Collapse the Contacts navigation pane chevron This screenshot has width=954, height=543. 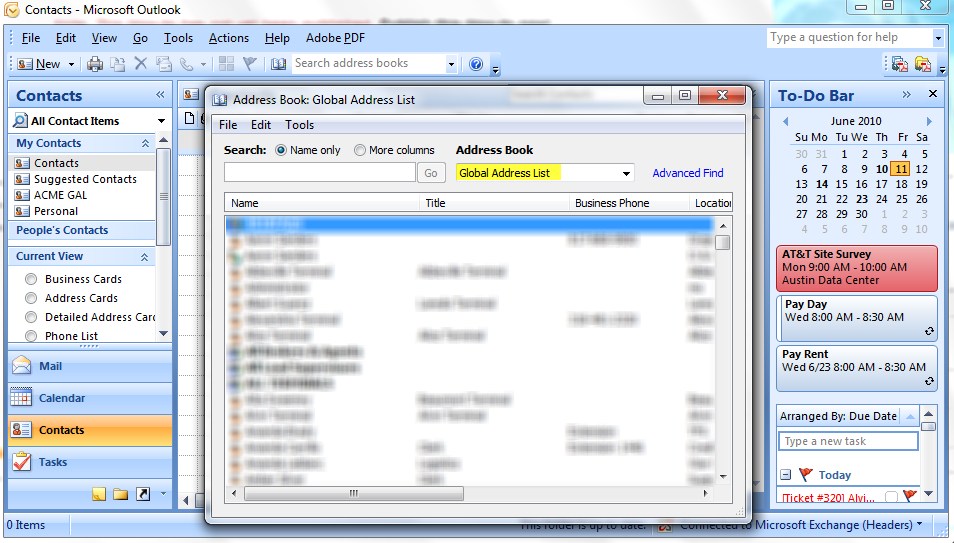(160, 94)
